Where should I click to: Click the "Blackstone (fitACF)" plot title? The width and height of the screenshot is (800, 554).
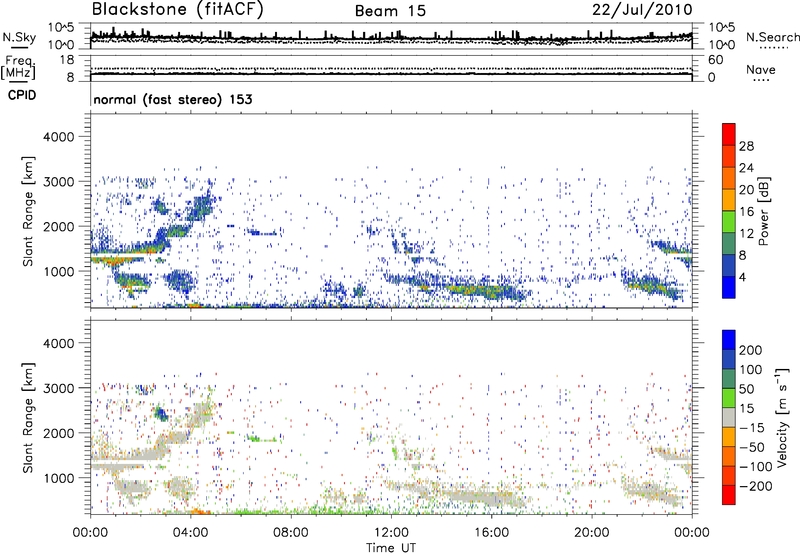[x=177, y=10]
